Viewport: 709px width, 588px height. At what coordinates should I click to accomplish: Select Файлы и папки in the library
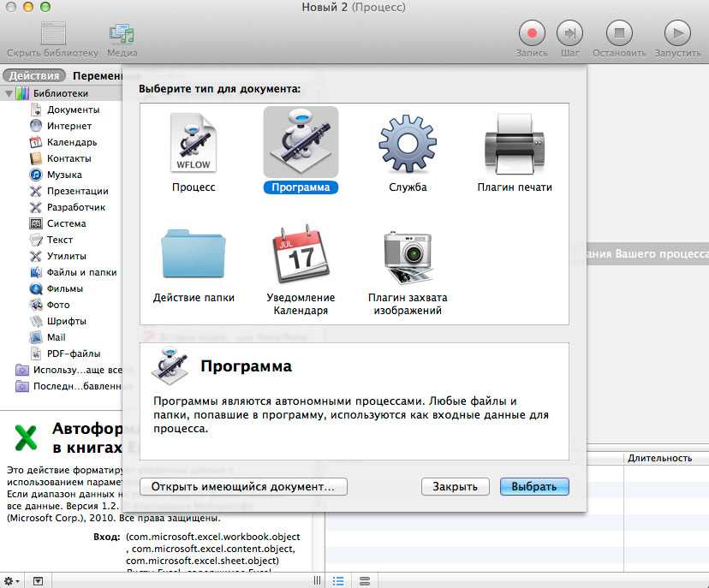tap(81, 272)
